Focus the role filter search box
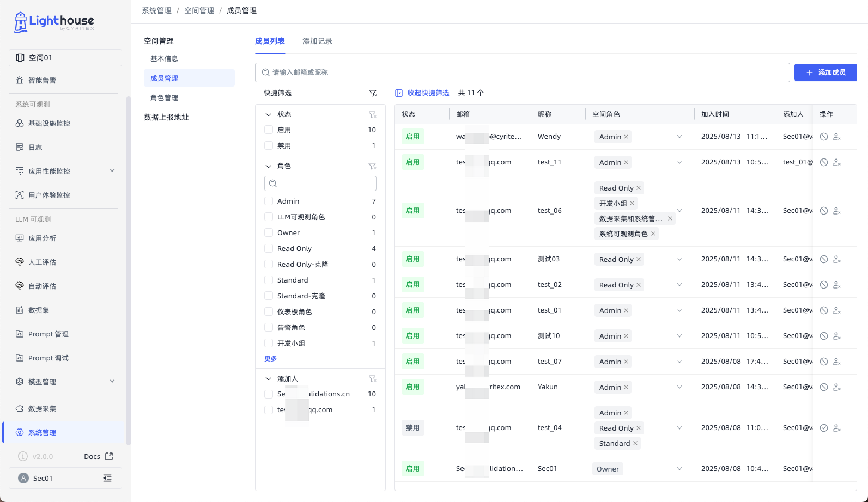The height and width of the screenshot is (502, 868). pos(320,183)
